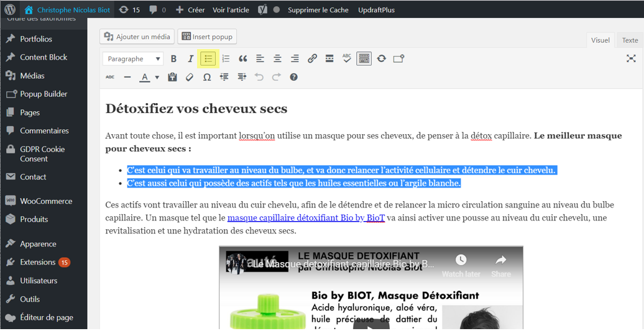Align text left
This screenshot has width=644, height=331.
[x=260, y=58]
